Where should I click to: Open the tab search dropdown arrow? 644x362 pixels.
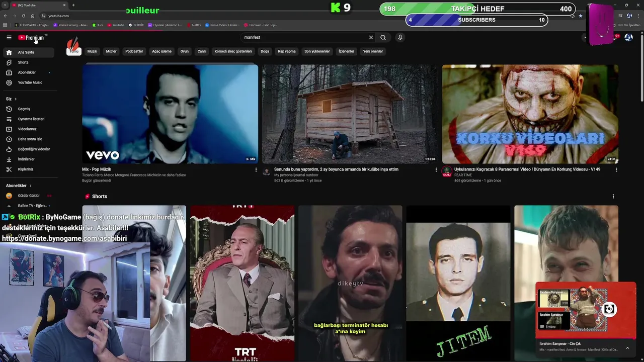(5, 5)
